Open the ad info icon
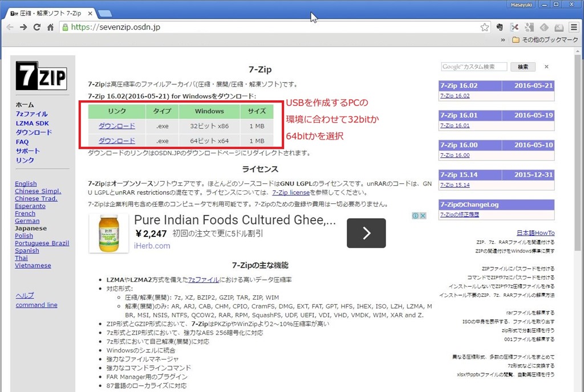584x392 pixels. click(x=415, y=216)
